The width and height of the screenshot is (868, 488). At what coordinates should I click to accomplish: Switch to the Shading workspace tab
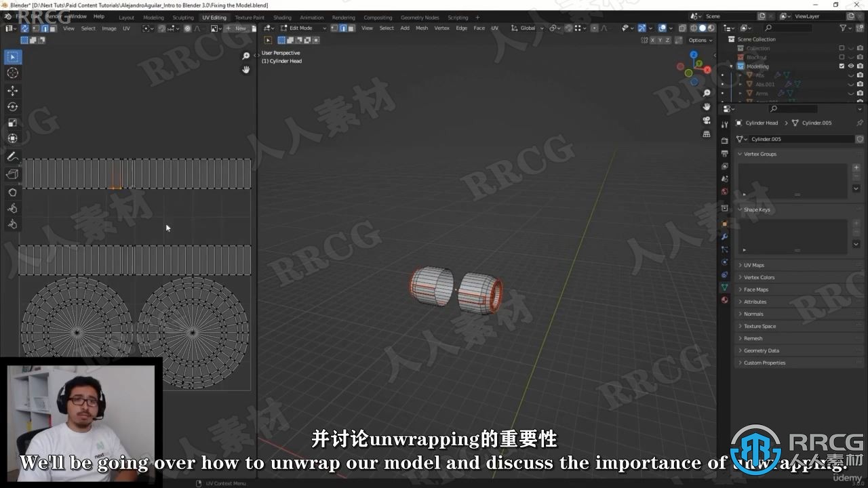click(x=282, y=17)
